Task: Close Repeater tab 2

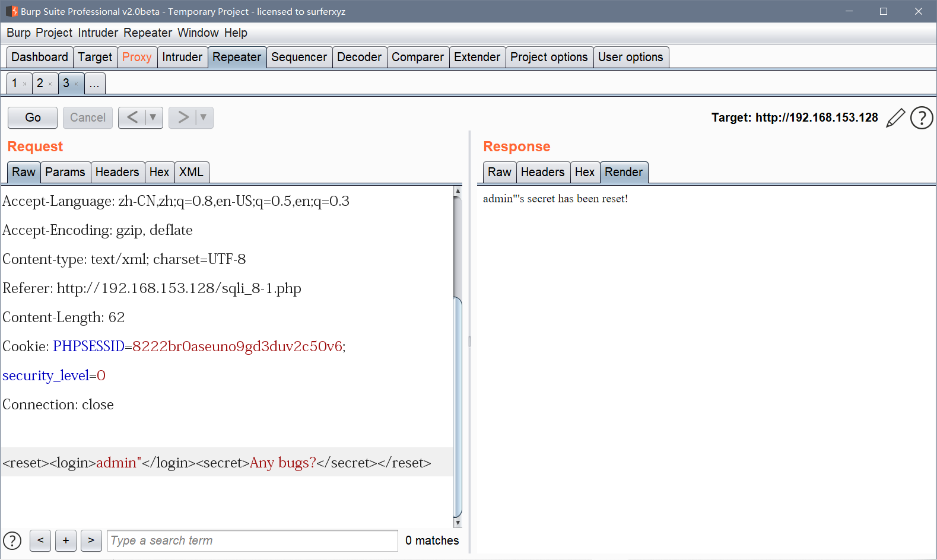Action: 50,84
